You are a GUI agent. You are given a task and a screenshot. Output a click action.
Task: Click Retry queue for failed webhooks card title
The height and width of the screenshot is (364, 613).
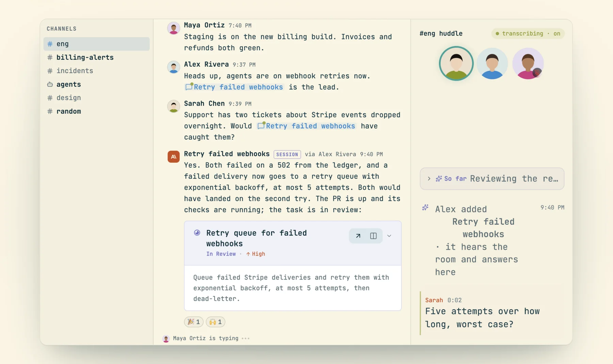pos(256,238)
